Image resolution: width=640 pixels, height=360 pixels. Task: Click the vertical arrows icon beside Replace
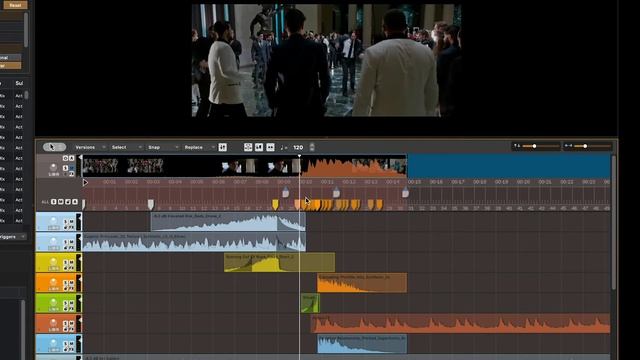[222, 147]
